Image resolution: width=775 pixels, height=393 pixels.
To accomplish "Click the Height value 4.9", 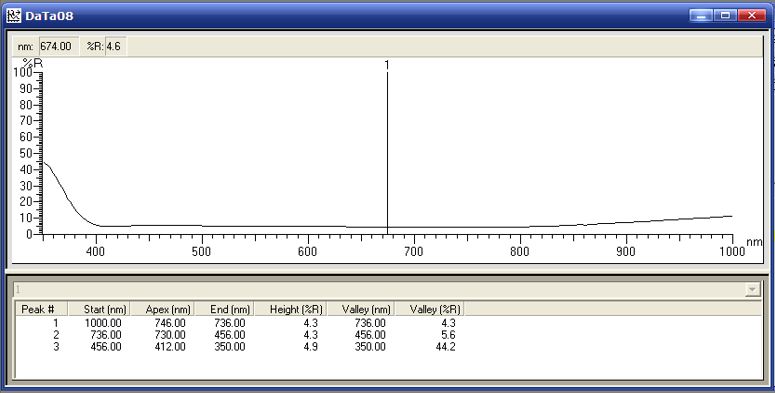I will click(x=310, y=347).
